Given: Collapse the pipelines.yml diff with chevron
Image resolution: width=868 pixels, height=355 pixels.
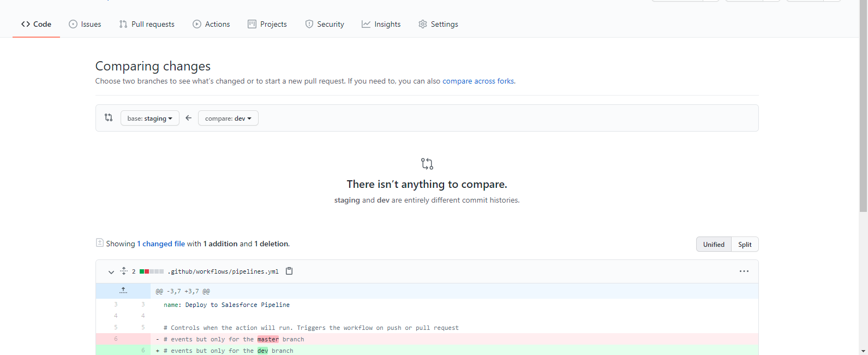Looking at the screenshot, I should tap(111, 271).
